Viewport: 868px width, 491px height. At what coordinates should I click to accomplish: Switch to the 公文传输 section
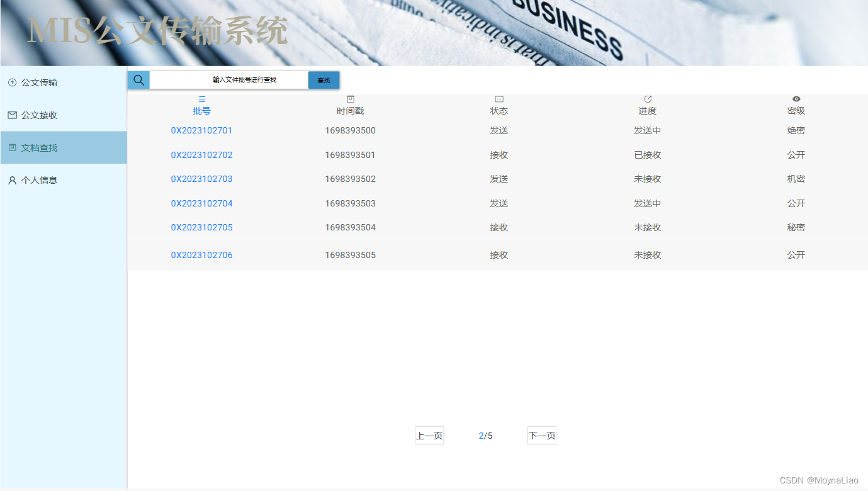coord(37,82)
